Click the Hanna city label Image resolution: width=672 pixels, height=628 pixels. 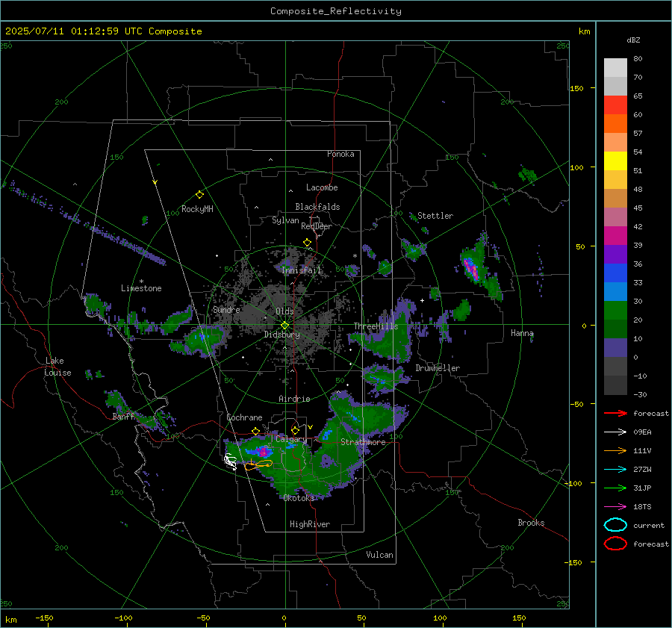coord(522,333)
